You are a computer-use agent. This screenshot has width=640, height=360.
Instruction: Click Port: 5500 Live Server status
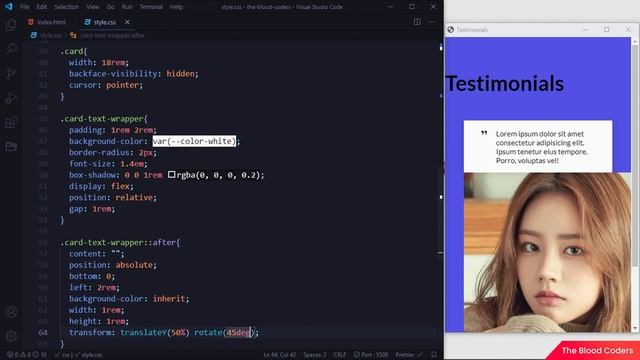371,355
